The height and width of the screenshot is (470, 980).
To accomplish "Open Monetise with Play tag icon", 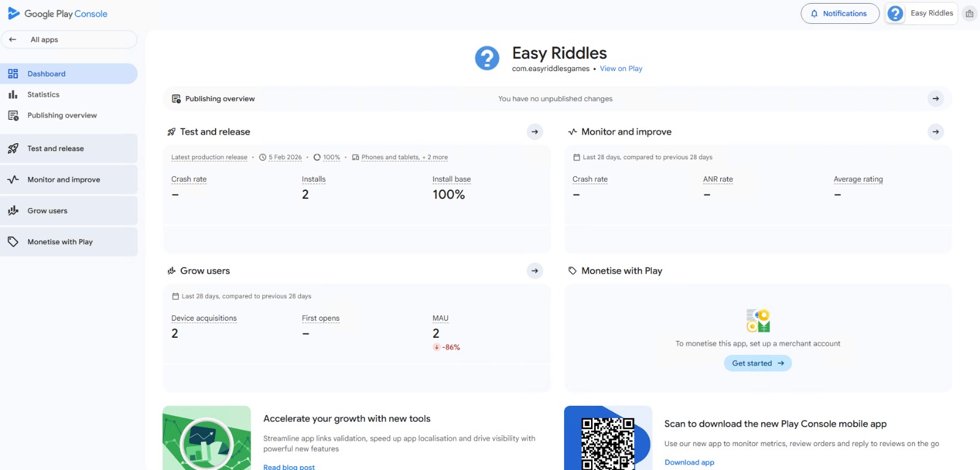I will click(x=13, y=242).
